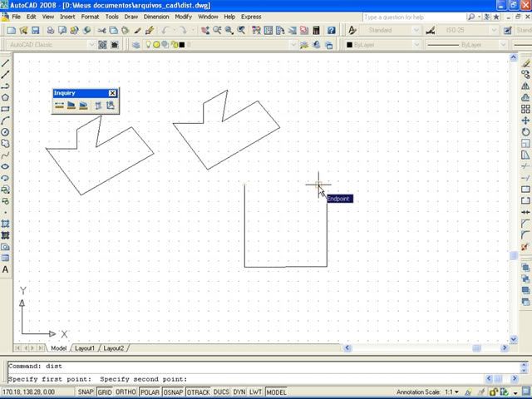The image size is (532, 399).
Task: Open the layer control dropdown
Action: 293,45
